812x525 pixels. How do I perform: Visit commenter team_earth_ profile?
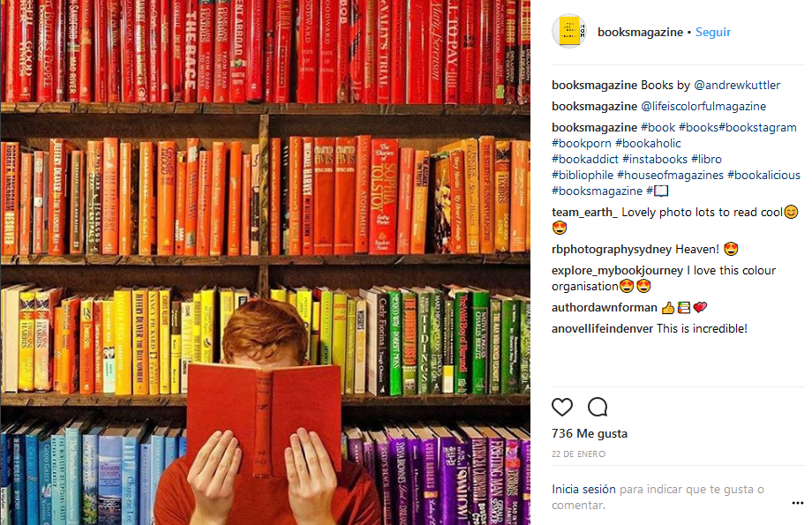[x=584, y=213]
